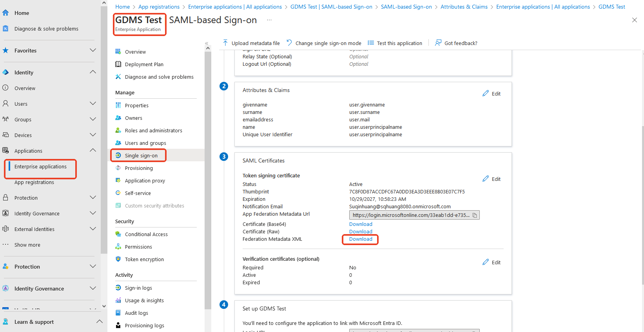Edit the Token signing certificate
The width and height of the screenshot is (644, 332).
pyautogui.click(x=492, y=179)
